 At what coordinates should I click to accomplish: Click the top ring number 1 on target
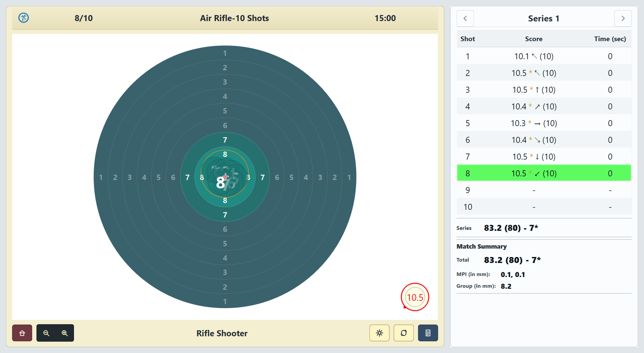pyautogui.click(x=225, y=53)
